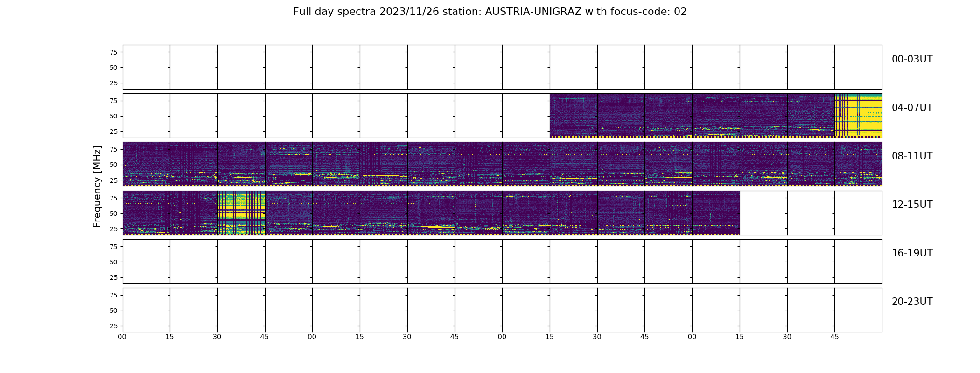Click the 50 tick label of the 16-19UT row

pyautogui.click(x=113, y=262)
